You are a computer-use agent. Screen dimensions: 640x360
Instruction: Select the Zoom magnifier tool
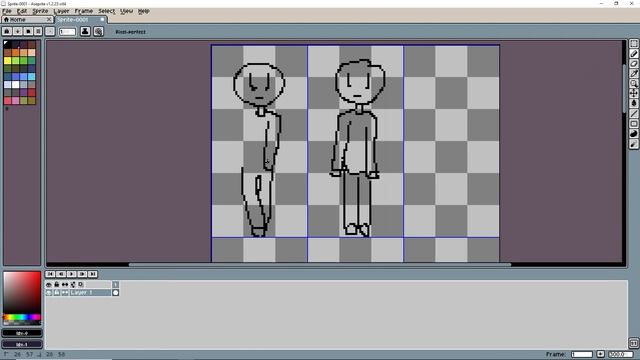point(633,83)
